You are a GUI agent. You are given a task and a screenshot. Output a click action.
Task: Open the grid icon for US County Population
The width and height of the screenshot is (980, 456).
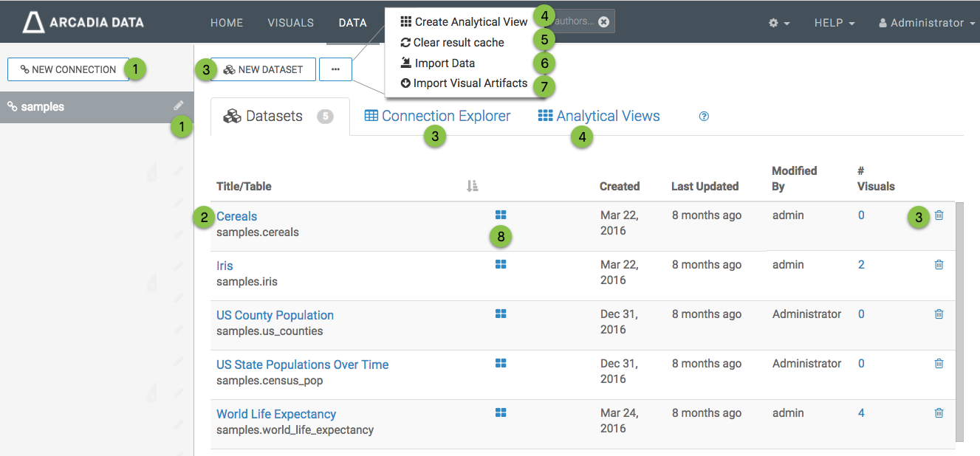tap(501, 314)
